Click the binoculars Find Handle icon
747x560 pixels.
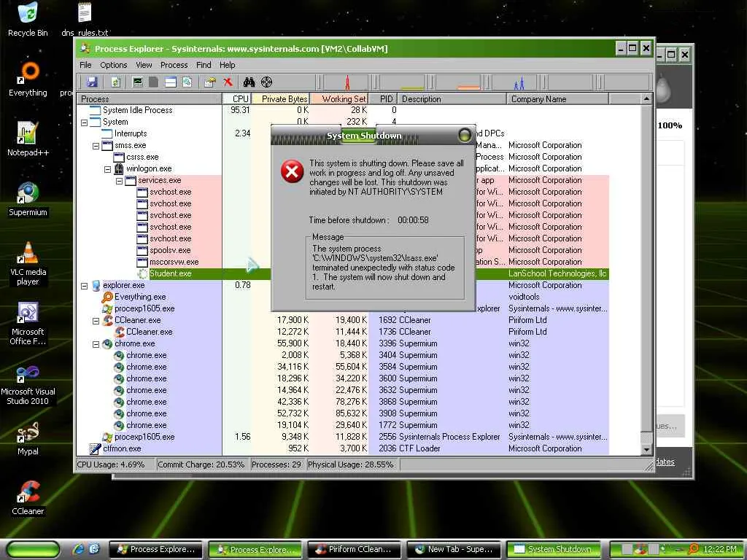[249, 82]
